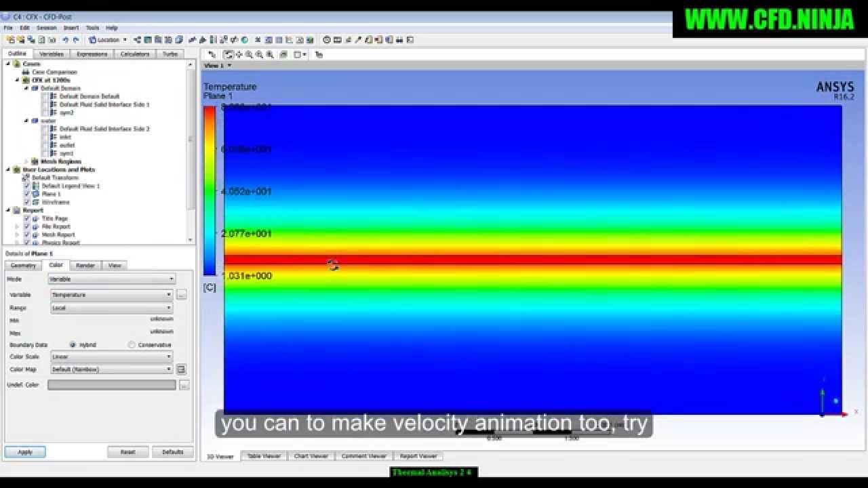Uncheck Default Legend View 1 checkbox

27,186
